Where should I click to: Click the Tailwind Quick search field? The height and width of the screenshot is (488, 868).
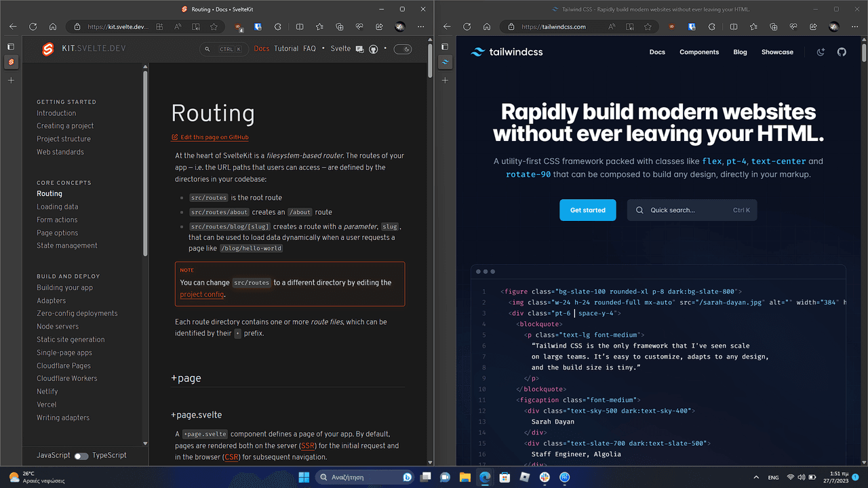click(x=692, y=210)
